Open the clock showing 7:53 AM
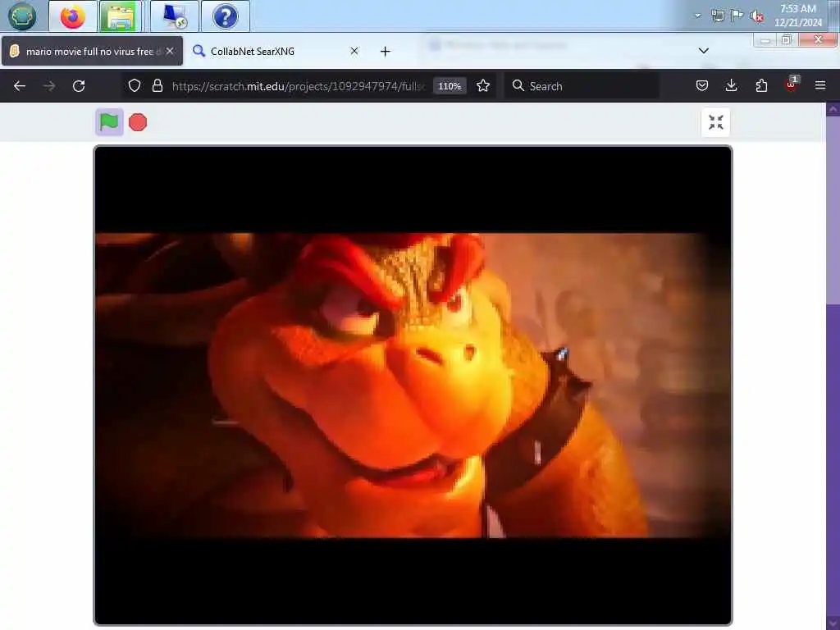This screenshot has height=630, width=840. 797,16
